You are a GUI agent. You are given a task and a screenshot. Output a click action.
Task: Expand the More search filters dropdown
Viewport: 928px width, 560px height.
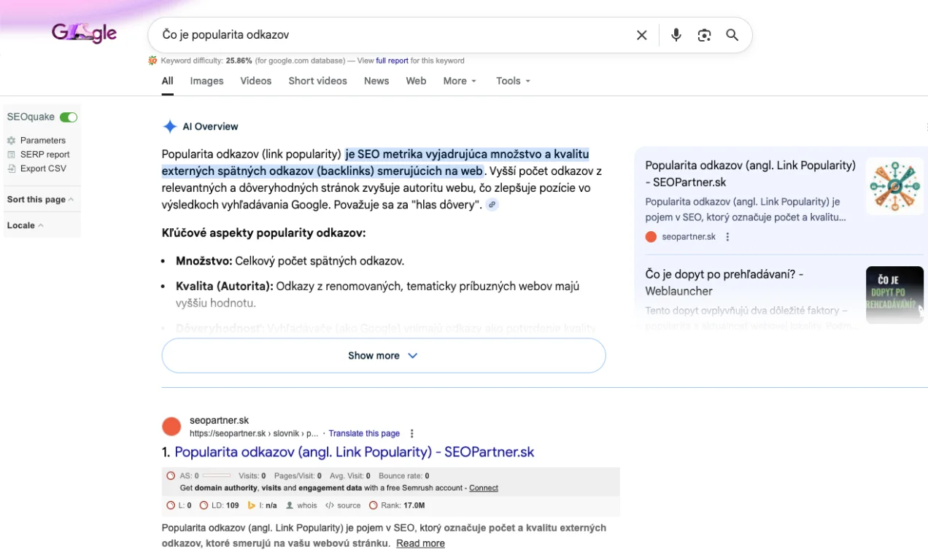(x=460, y=81)
